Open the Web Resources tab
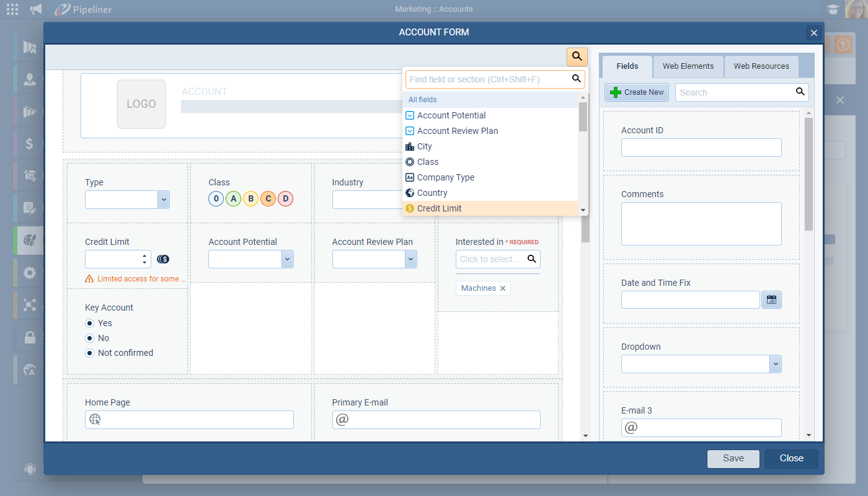The width and height of the screenshot is (868, 496). tap(761, 66)
